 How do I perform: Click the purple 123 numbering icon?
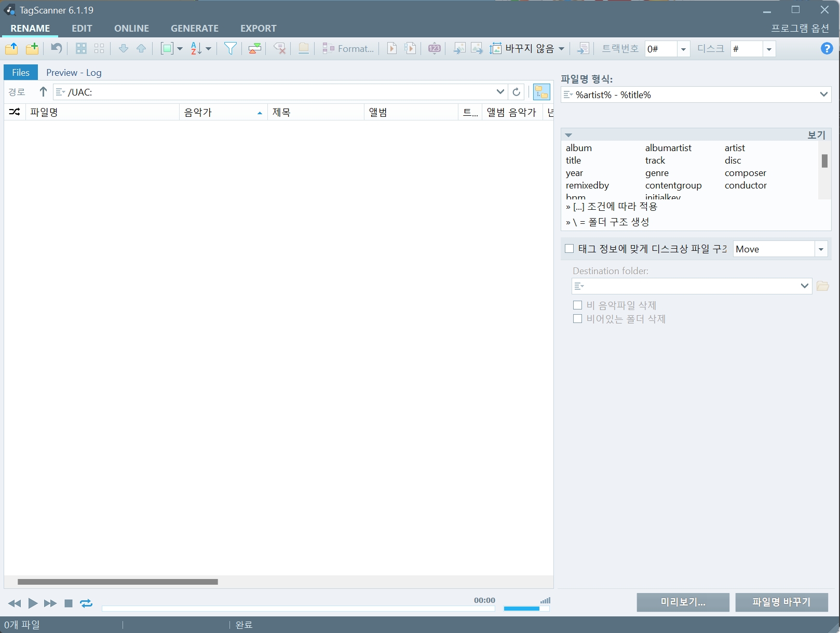(434, 49)
